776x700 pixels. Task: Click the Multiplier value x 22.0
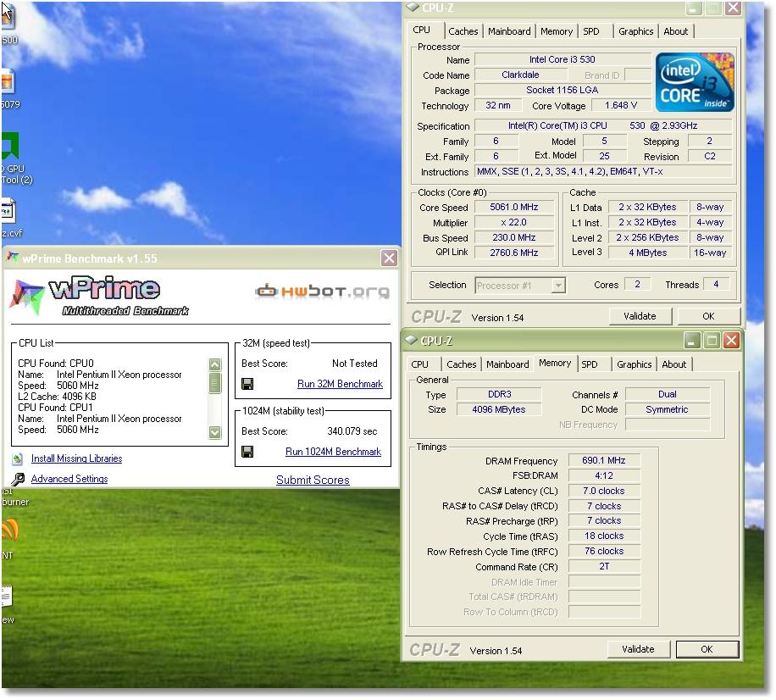tap(513, 222)
